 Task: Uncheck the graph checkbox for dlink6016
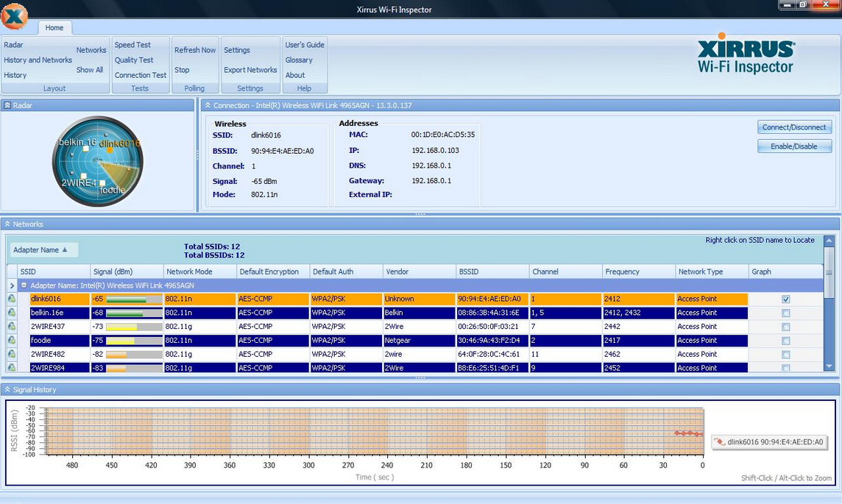coord(785,299)
